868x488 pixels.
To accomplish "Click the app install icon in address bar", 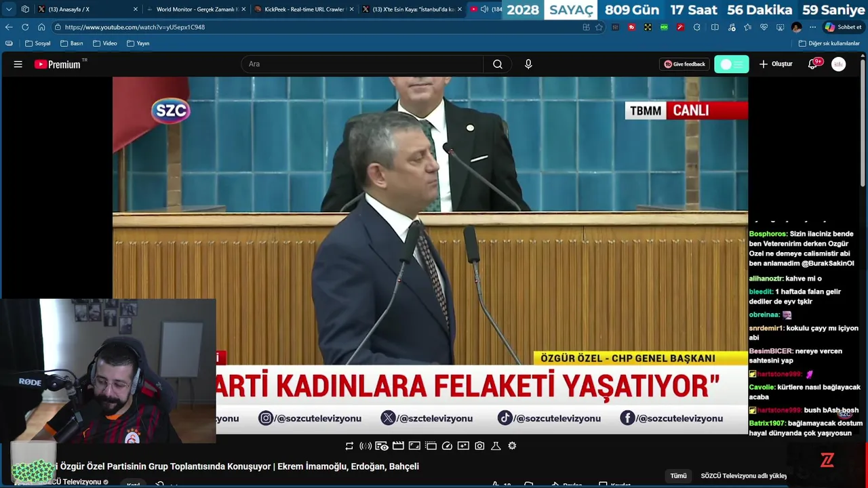I will coord(586,27).
